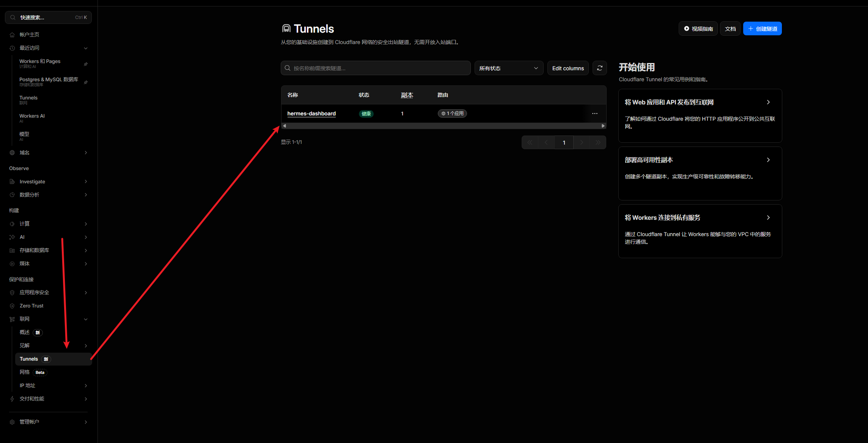Expand the Investigate menu
Viewport: 868px width, 443px height.
point(86,182)
